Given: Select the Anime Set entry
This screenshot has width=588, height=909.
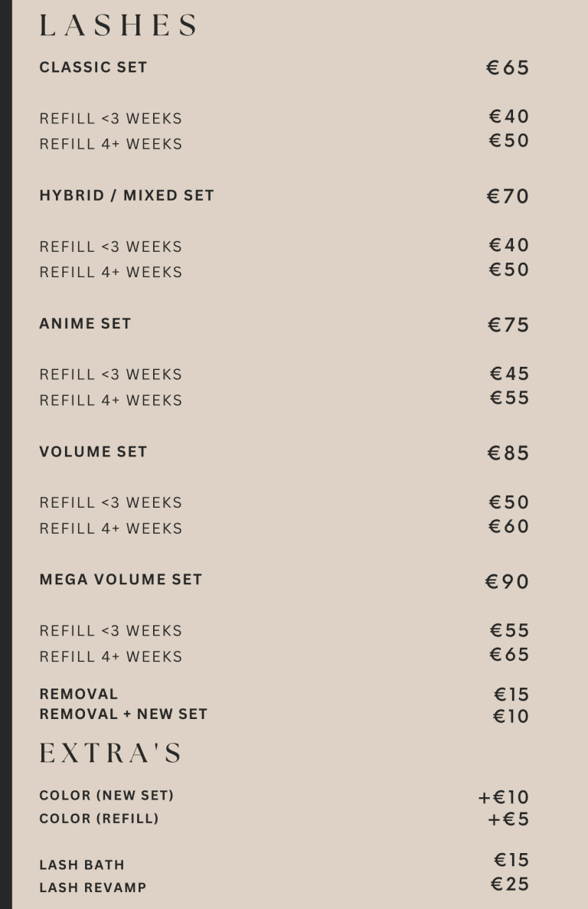Looking at the screenshot, I should (85, 323).
